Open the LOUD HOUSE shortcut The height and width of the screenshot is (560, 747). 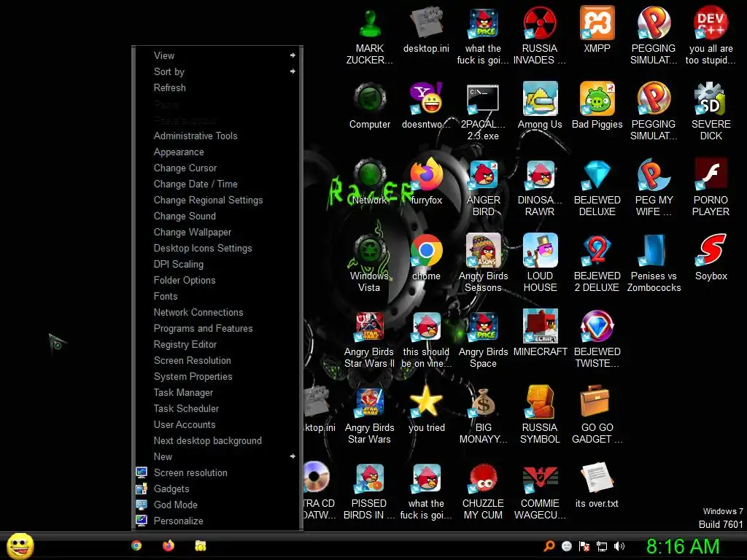pyautogui.click(x=540, y=263)
